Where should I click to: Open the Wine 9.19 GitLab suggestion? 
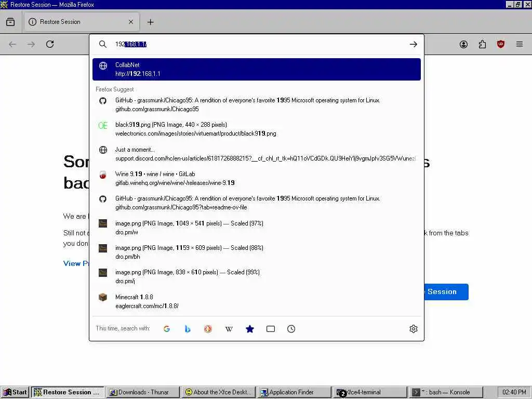(x=257, y=178)
